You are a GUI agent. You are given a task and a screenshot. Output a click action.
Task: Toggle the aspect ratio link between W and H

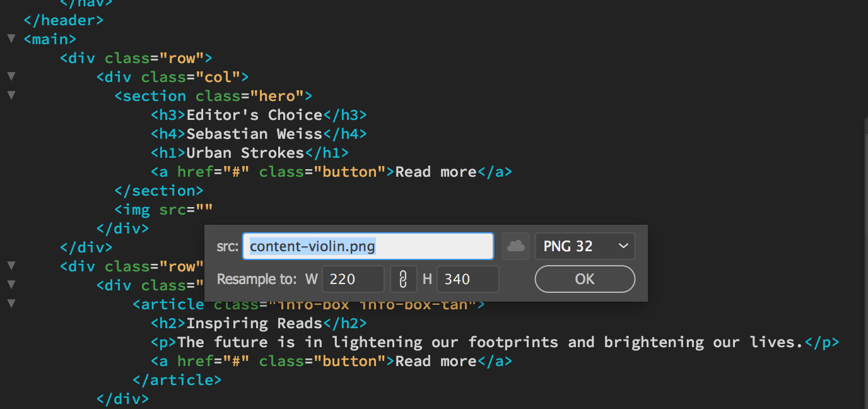pos(403,278)
